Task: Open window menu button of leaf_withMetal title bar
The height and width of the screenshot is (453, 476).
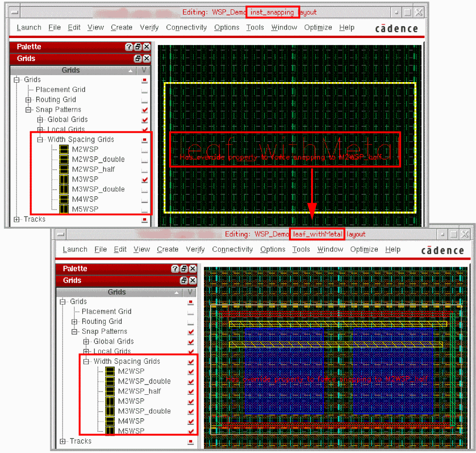Action: point(61,234)
